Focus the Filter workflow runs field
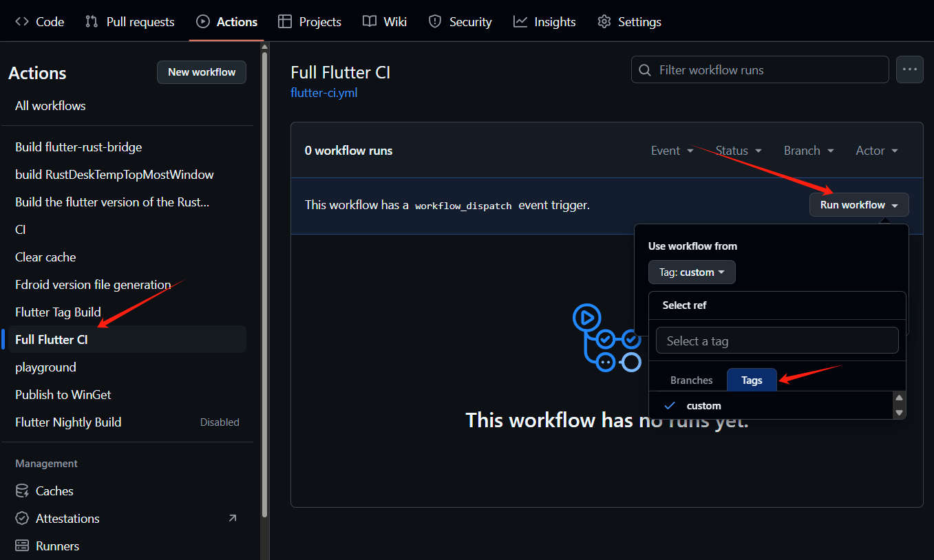Screen dimensions: 934x560 [760, 69]
